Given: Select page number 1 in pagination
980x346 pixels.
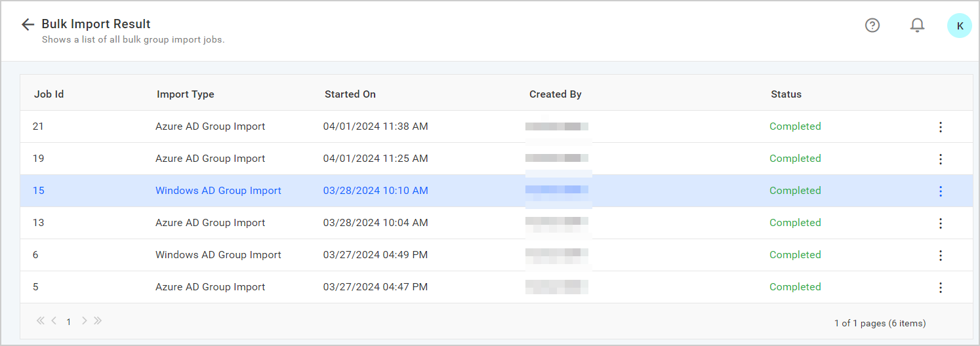Looking at the screenshot, I should [69, 322].
